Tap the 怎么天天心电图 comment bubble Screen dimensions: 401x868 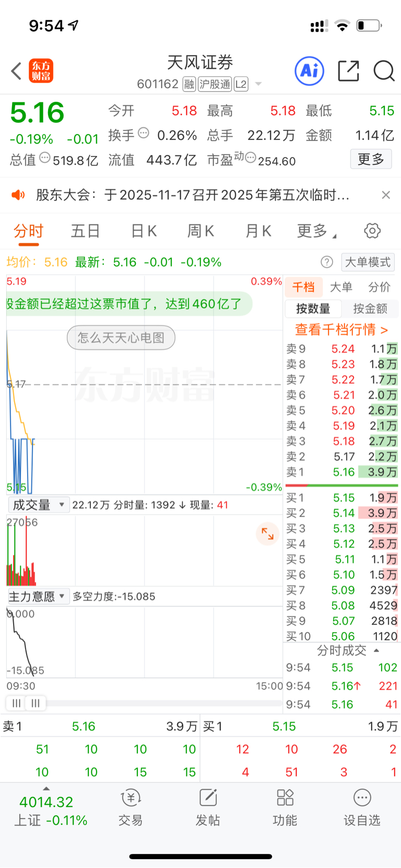[x=121, y=338]
